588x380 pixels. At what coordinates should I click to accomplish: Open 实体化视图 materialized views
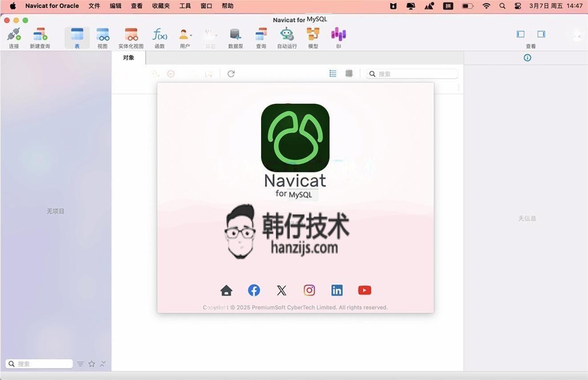[x=131, y=38]
